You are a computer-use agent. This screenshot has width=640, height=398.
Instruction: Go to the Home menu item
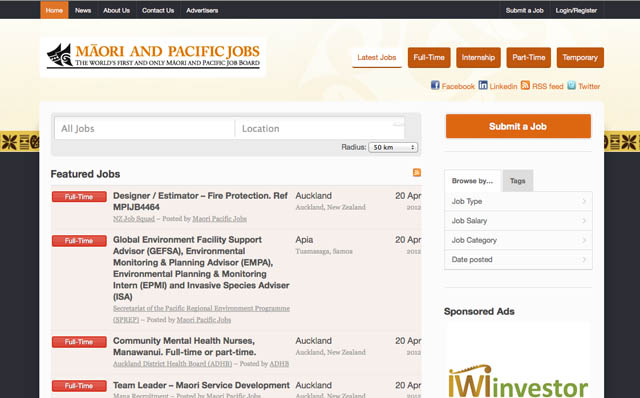pos(54,10)
